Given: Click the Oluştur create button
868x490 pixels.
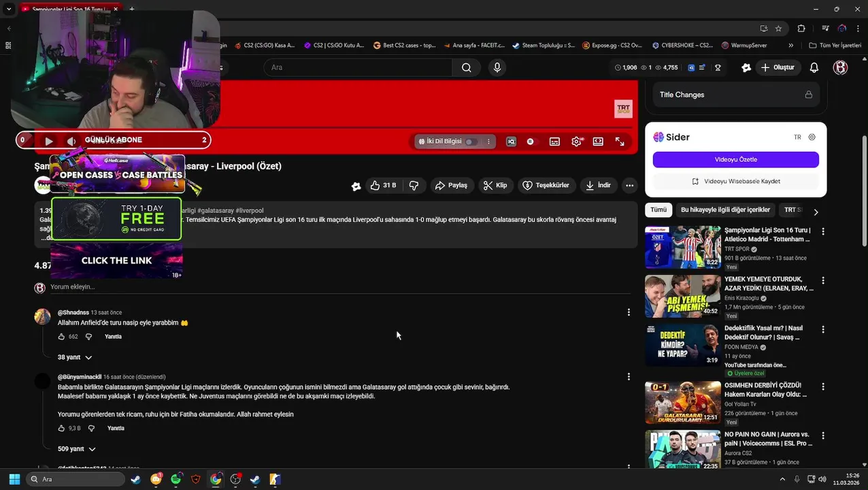Looking at the screenshot, I should pos(778,67).
